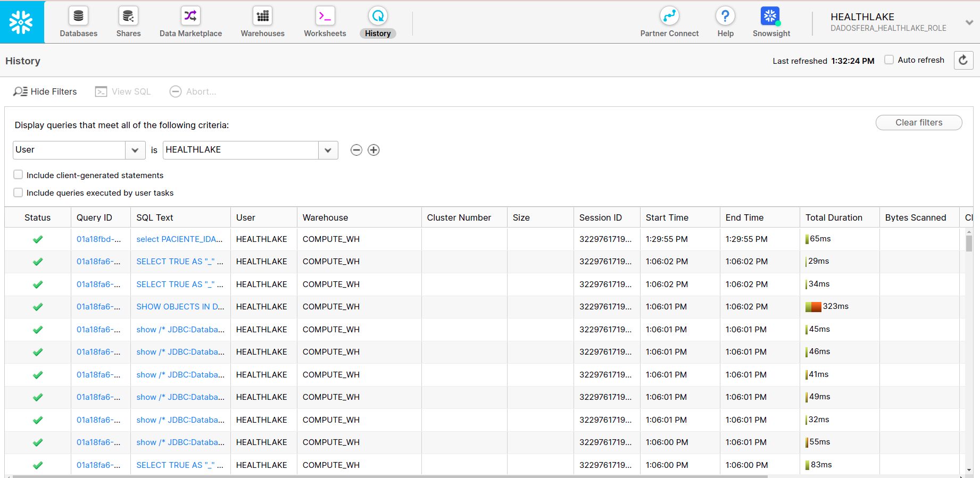The width and height of the screenshot is (980, 478).
Task: Click the 49ms duration value
Action: click(819, 397)
